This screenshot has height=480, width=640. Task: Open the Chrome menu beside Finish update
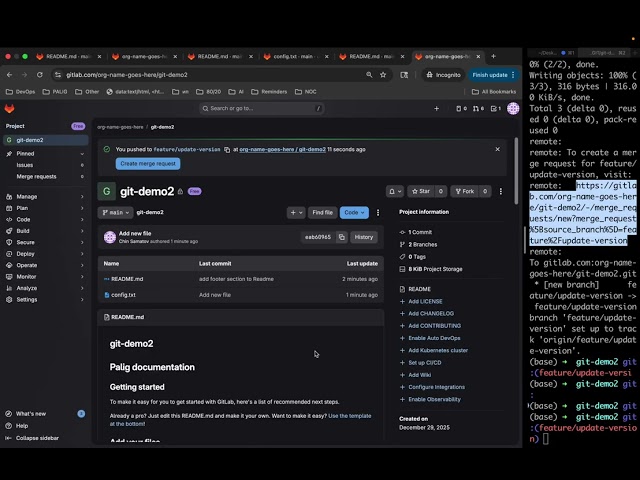pyautogui.click(x=513, y=75)
